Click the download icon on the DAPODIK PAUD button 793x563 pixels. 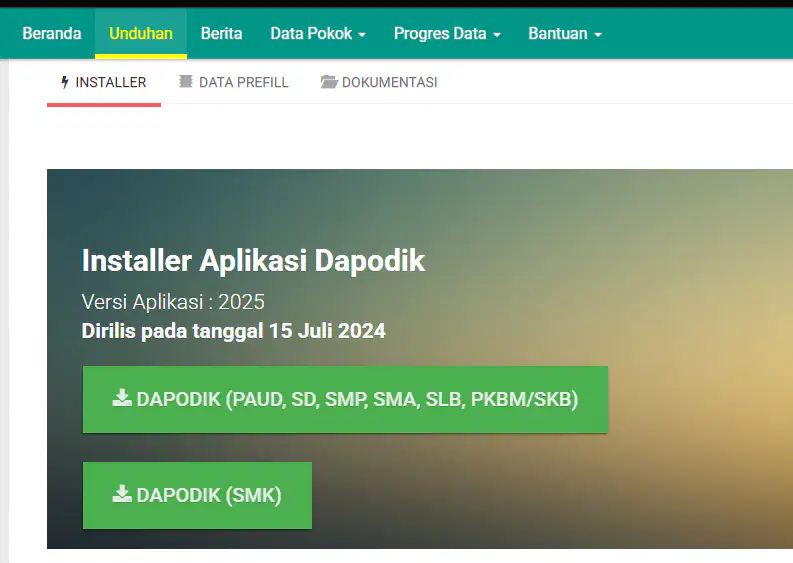click(x=122, y=398)
